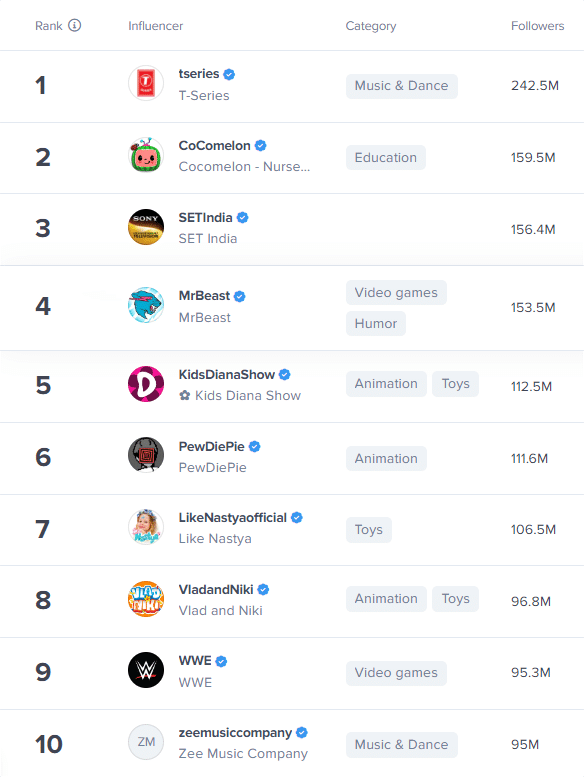Click the Followers column header
584x777 pixels.
point(537,26)
